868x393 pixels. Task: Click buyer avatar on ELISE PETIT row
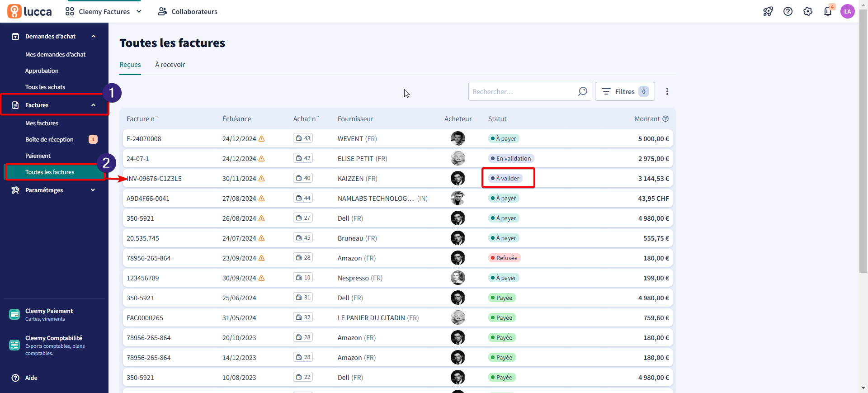458,158
